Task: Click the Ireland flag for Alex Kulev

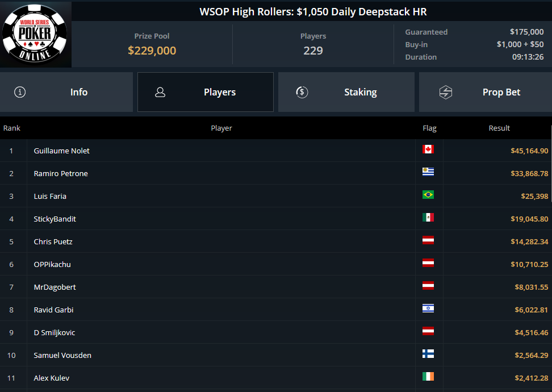Action: tap(428, 377)
